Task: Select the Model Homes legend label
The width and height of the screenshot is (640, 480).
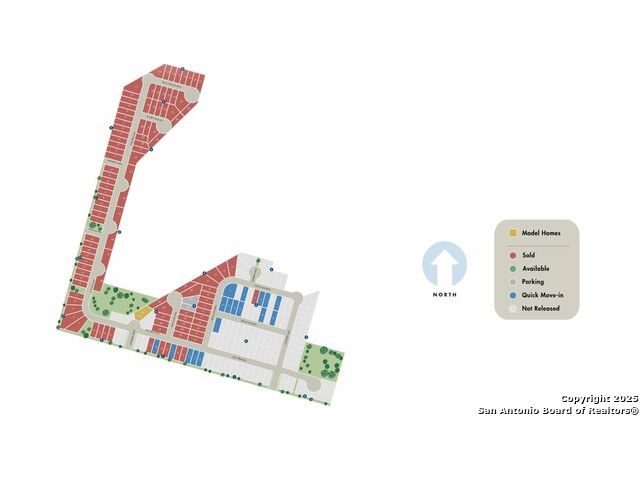Action: [x=541, y=233]
